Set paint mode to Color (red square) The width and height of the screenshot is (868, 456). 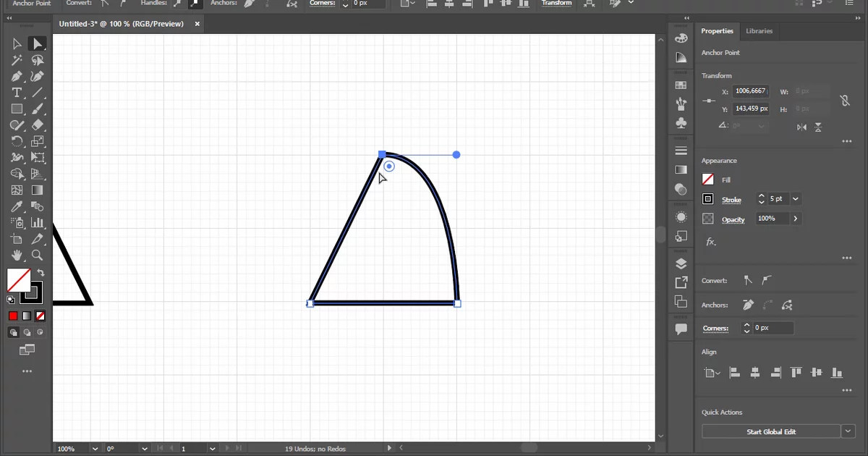(x=13, y=316)
